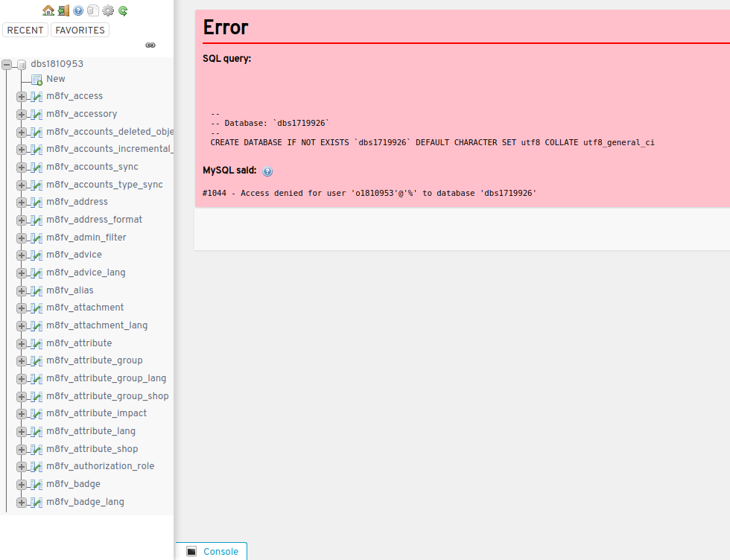Click the link chain icon in sidebar
Screen dimensions: 730x560
(x=150, y=45)
